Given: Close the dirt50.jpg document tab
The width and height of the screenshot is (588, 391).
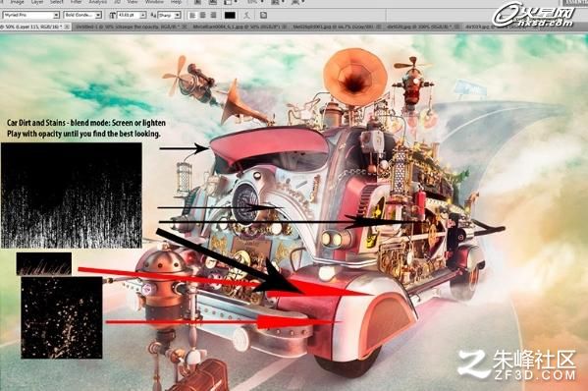Looking at the screenshot, I should click(456, 27).
